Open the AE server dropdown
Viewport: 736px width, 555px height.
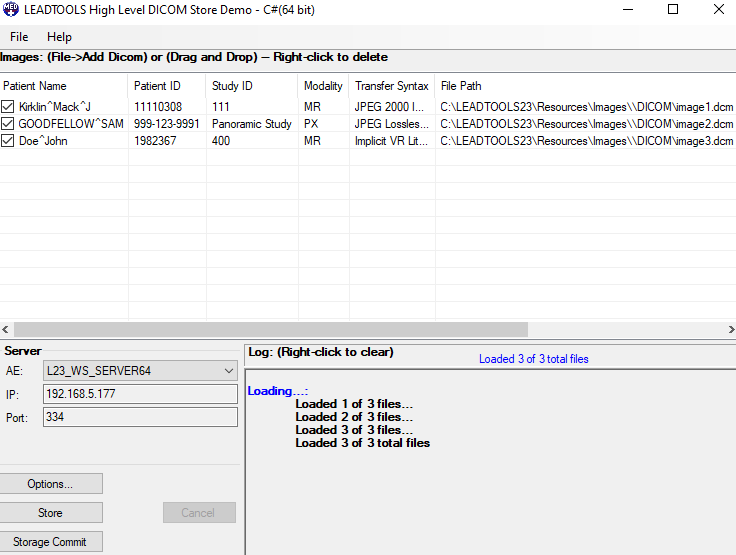(140, 370)
